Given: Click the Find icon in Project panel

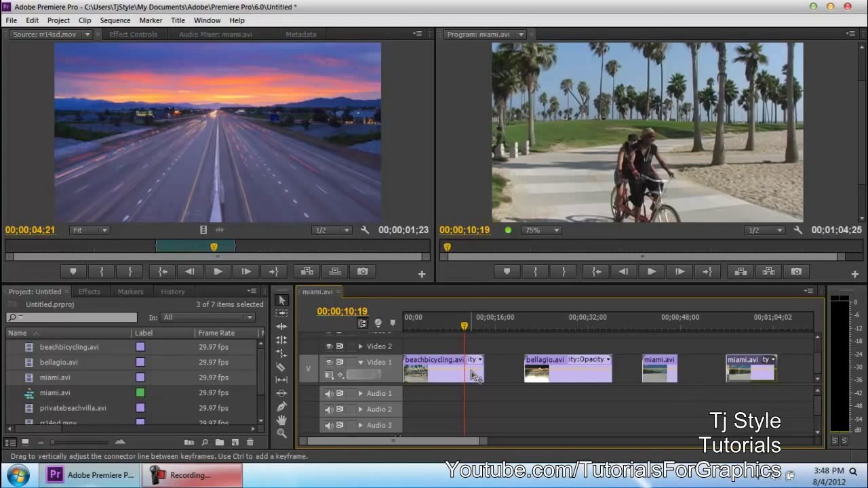Looking at the screenshot, I should click(204, 443).
